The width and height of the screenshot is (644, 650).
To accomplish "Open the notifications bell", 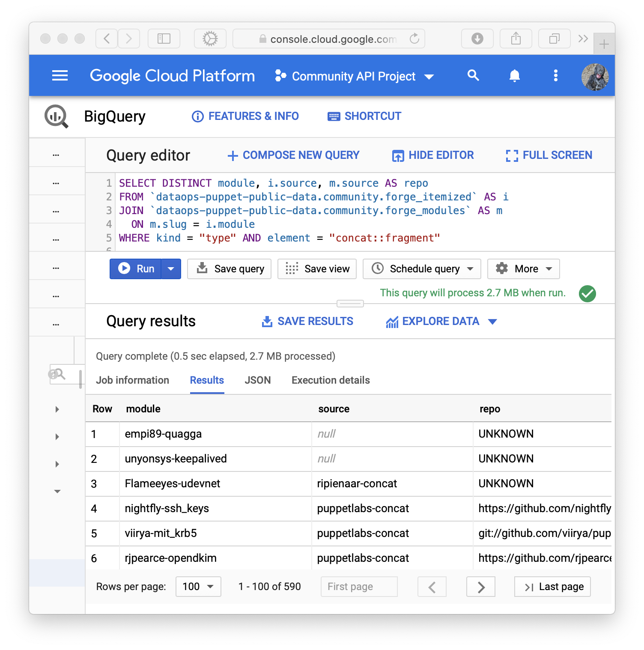I will (514, 75).
